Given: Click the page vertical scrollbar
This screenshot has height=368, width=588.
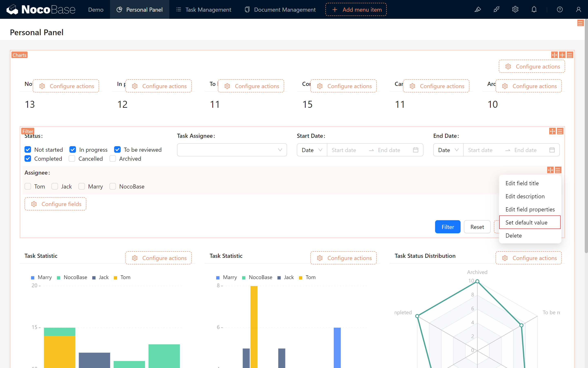Looking at the screenshot, I should (586, 136).
